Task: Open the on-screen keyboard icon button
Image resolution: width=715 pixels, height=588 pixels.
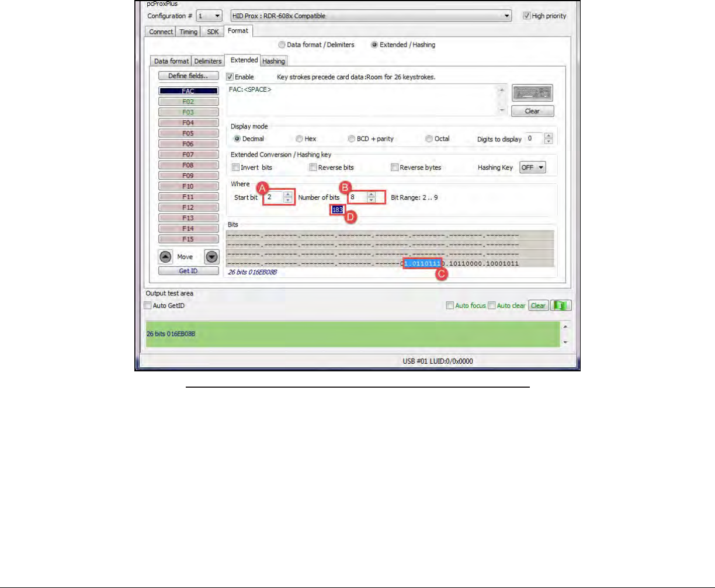Action: 532,93
